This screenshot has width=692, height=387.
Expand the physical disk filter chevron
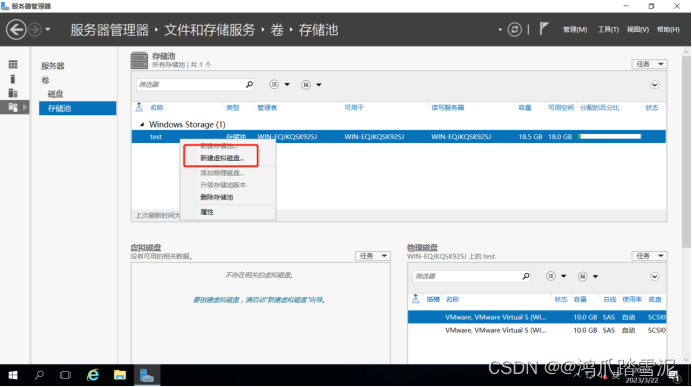[x=654, y=277]
